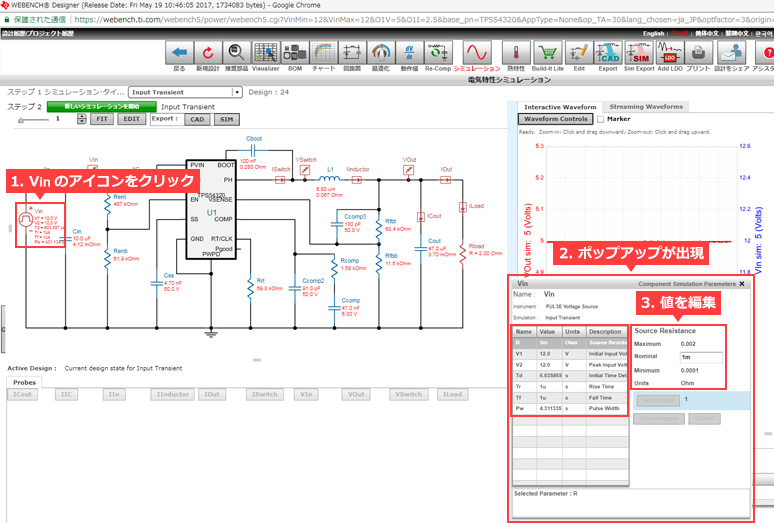Click the share design icon

(732, 53)
